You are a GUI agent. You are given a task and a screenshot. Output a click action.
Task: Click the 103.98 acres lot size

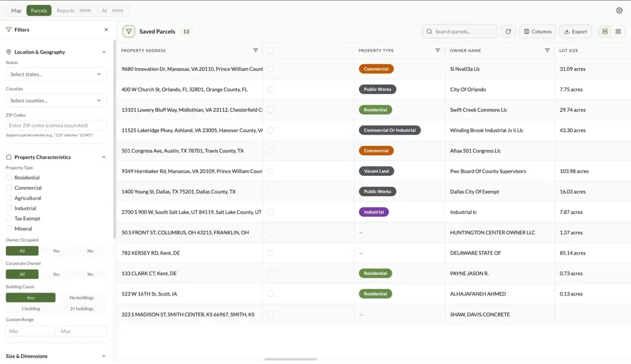tap(574, 171)
